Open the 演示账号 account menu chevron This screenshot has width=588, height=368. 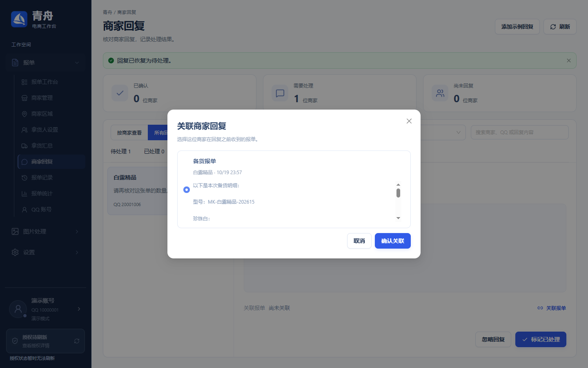point(79,309)
